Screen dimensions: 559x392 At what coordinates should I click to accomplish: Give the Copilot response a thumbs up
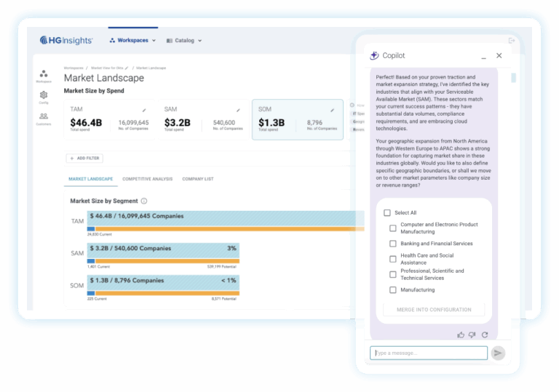[461, 335]
